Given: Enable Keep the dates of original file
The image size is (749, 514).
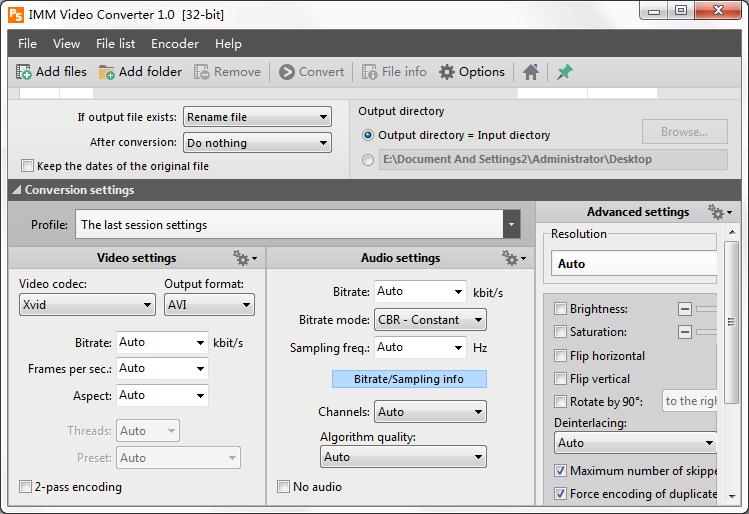Looking at the screenshot, I should (x=28, y=166).
